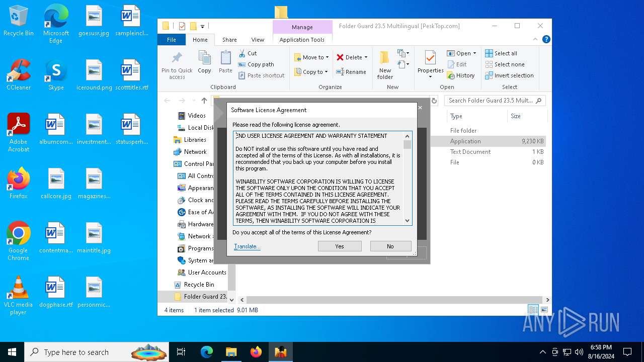The width and height of the screenshot is (644, 362).
Task: Open Explorer Help icon
Action: [546, 39]
